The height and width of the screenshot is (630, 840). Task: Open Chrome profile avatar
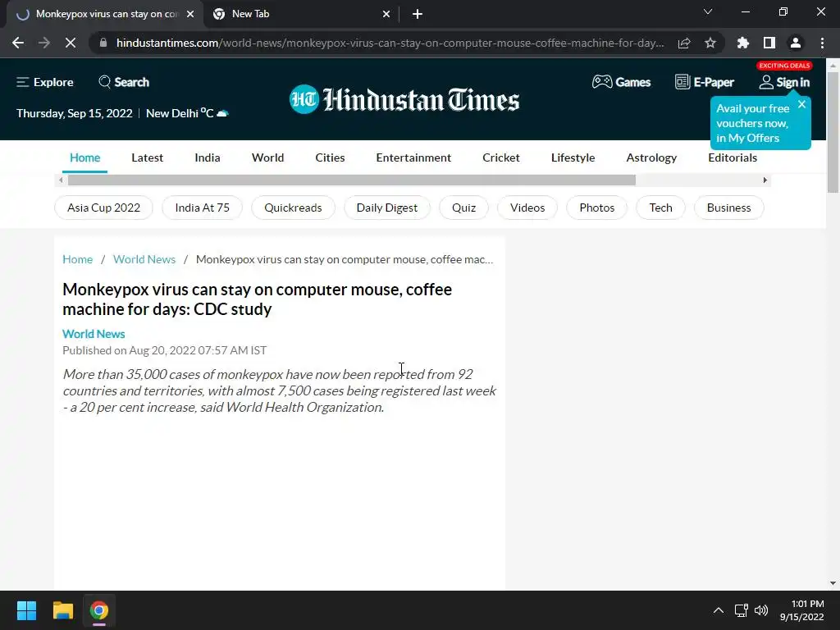[796, 43]
